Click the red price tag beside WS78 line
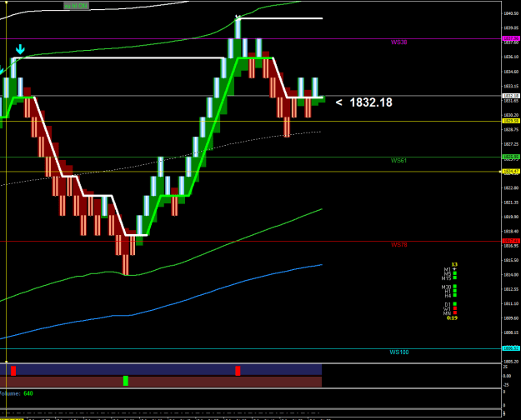 coord(511,241)
